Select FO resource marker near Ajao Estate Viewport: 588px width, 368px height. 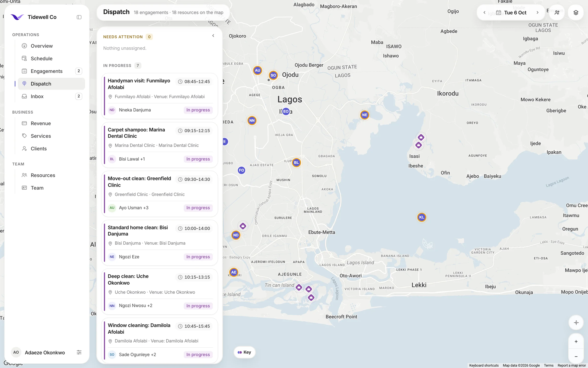pos(241,170)
